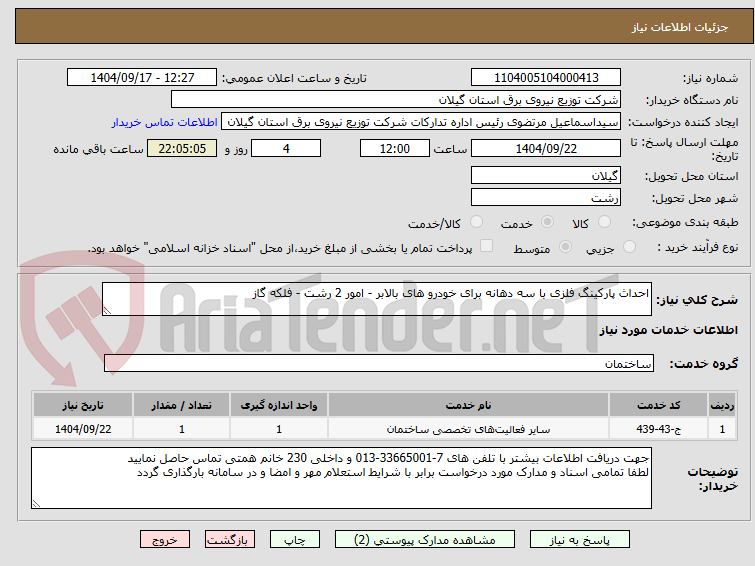Click the تعداد / مقدار column header
The height and width of the screenshot is (566, 755).
coord(182,405)
